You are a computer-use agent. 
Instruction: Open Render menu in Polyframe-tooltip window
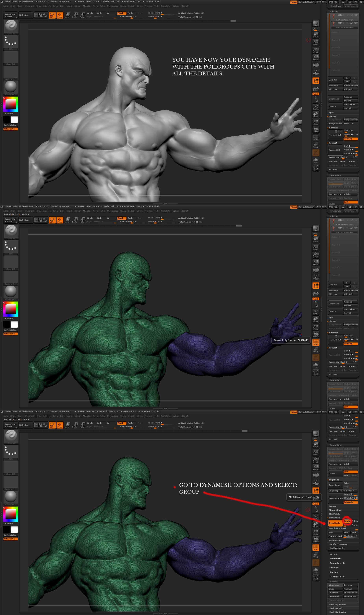tap(123, 211)
